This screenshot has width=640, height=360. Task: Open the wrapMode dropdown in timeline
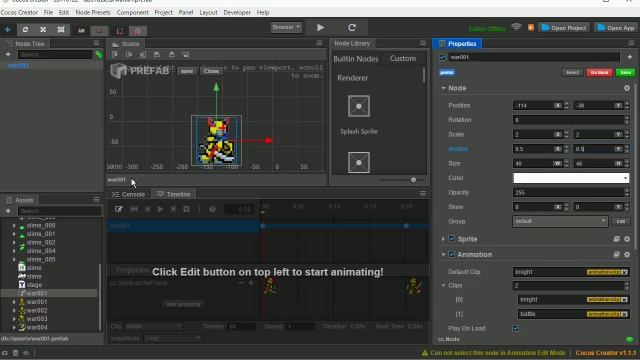coord(173,338)
